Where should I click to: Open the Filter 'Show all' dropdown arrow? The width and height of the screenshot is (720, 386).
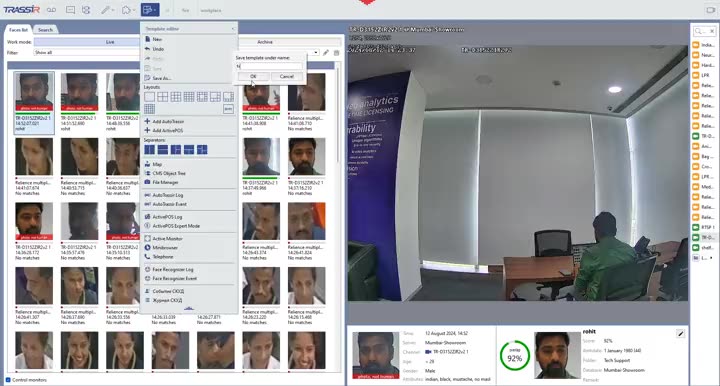tap(316, 53)
